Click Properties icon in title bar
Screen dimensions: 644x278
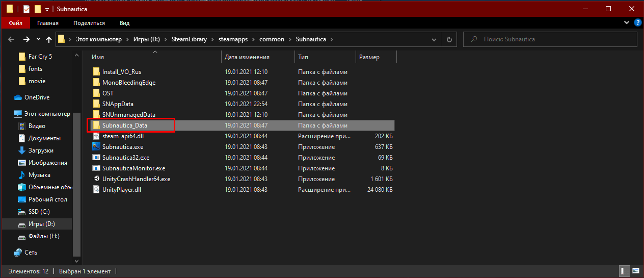[26, 9]
